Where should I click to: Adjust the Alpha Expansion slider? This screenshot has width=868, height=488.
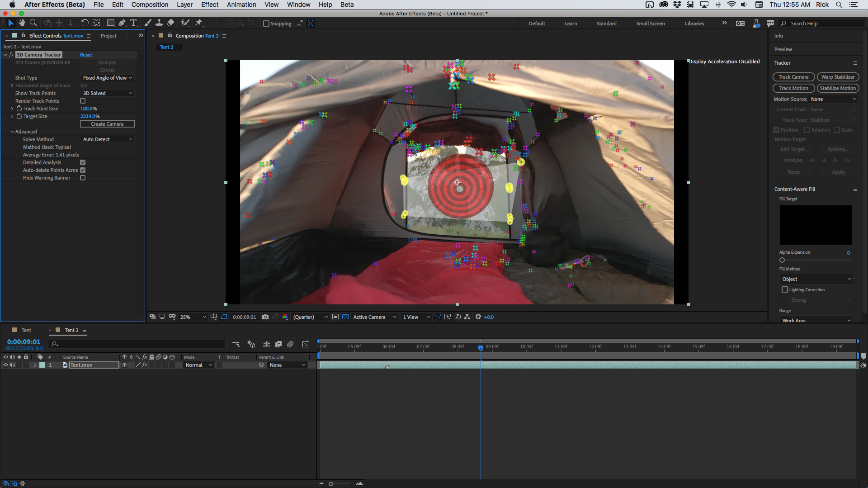tap(782, 260)
